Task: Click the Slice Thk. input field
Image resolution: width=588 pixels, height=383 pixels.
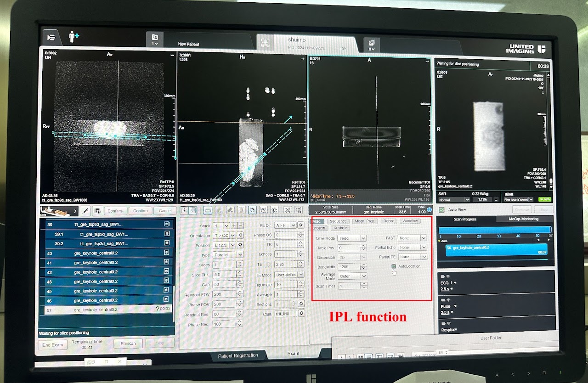Action: coord(224,275)
